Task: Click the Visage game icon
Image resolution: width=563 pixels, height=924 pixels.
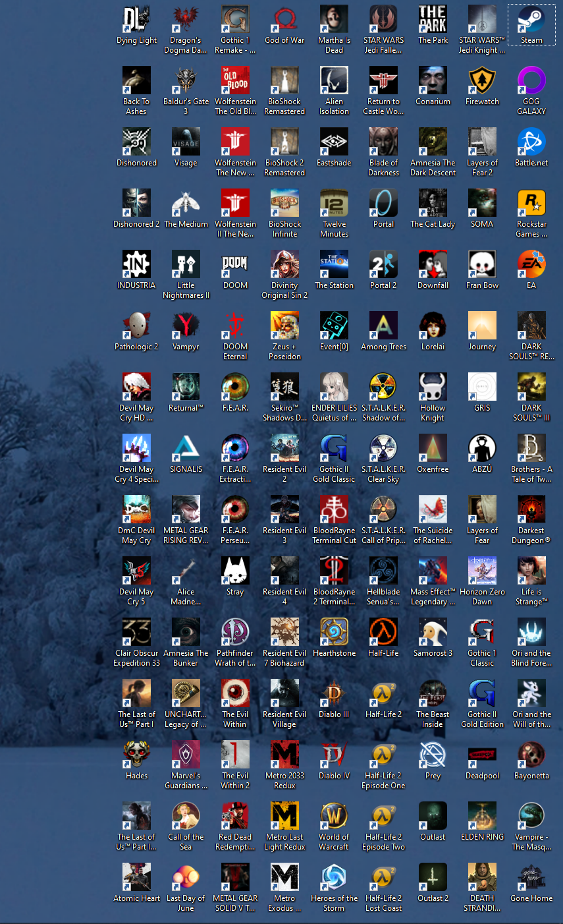Action: tap(186, 142)
